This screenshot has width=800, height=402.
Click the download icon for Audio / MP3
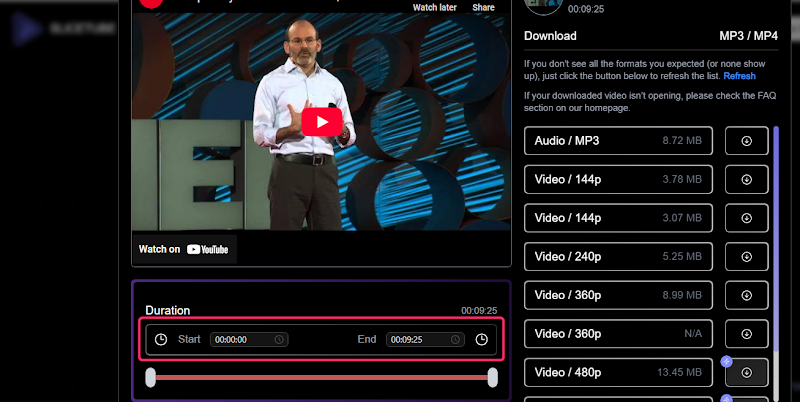[746, 141]
